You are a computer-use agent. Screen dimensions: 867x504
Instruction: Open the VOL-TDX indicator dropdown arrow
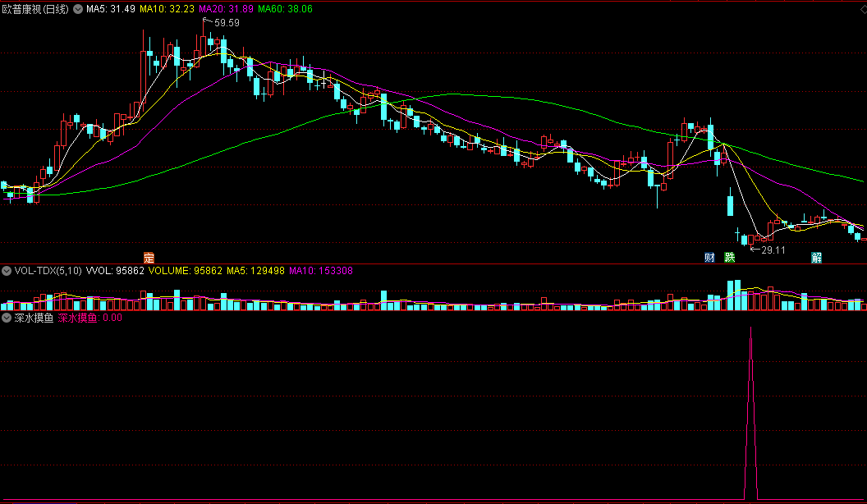(7, 271)
